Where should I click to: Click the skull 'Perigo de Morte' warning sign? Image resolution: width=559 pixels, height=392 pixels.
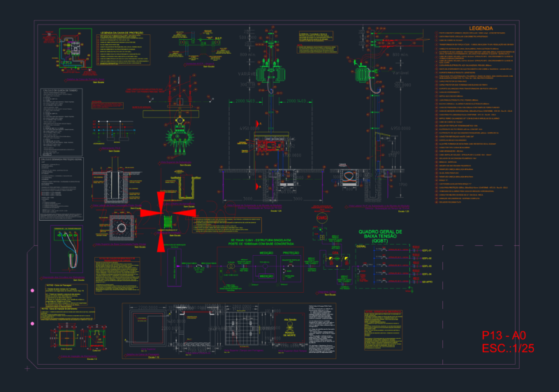pyautogui.click(x=289, y=329)
